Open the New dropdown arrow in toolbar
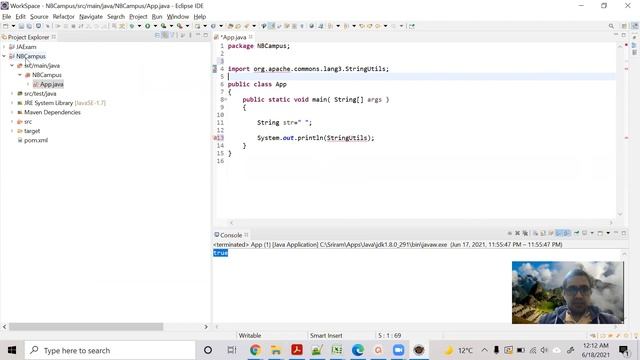Viewport: 640px width, 360px height. (13, 26)
